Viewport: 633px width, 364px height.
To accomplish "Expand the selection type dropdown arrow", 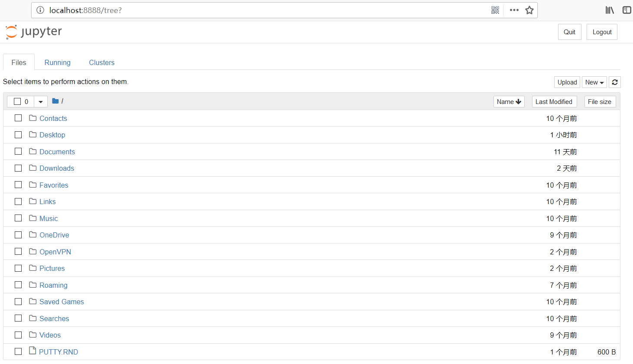I will tap(41, 101).
